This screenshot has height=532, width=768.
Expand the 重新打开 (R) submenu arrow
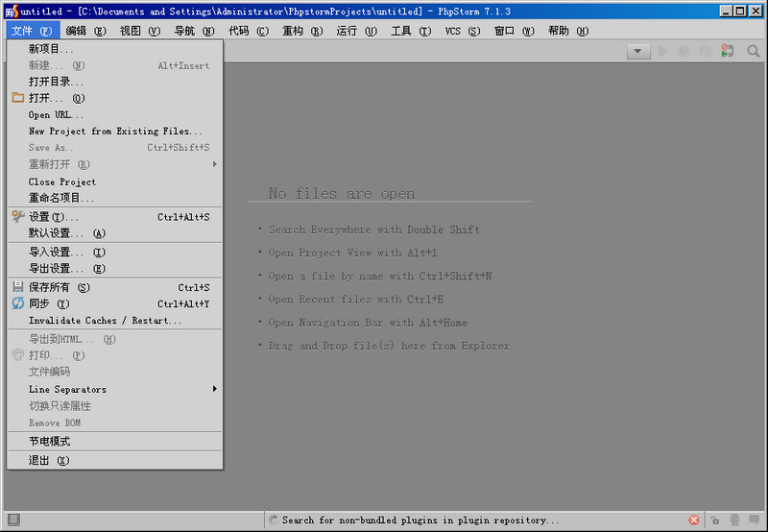214,164
